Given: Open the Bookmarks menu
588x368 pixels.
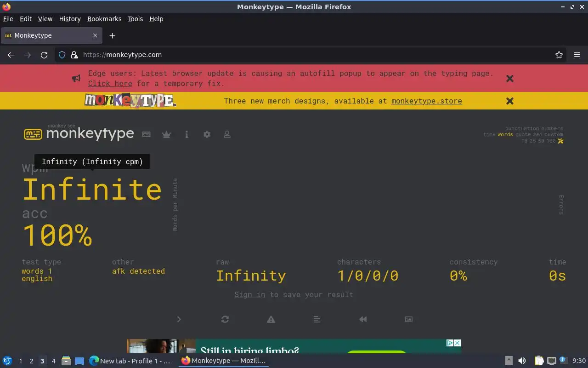Looking at the screenshot, I should coord(104,19).
